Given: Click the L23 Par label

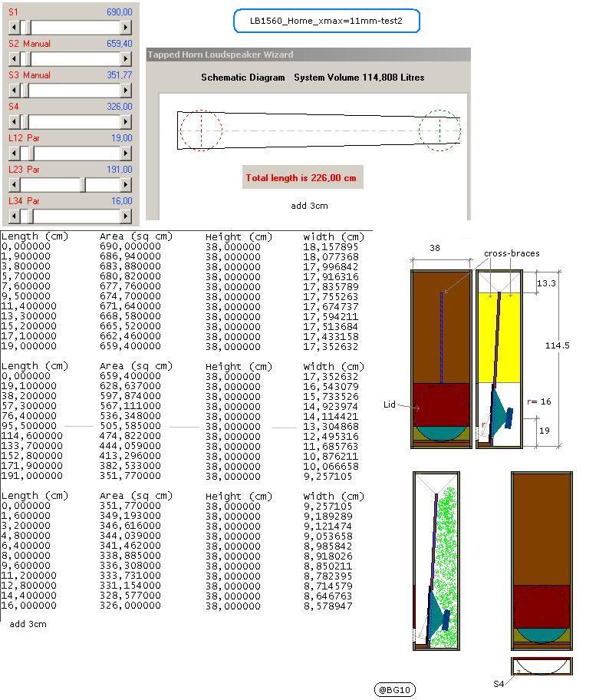Looking at the screenshot, I should point(24,169).
